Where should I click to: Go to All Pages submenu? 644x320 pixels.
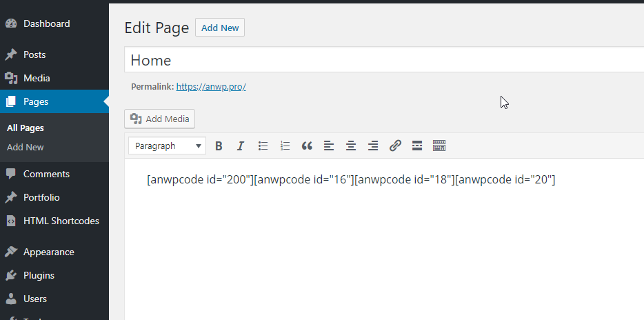click(26, 128)
